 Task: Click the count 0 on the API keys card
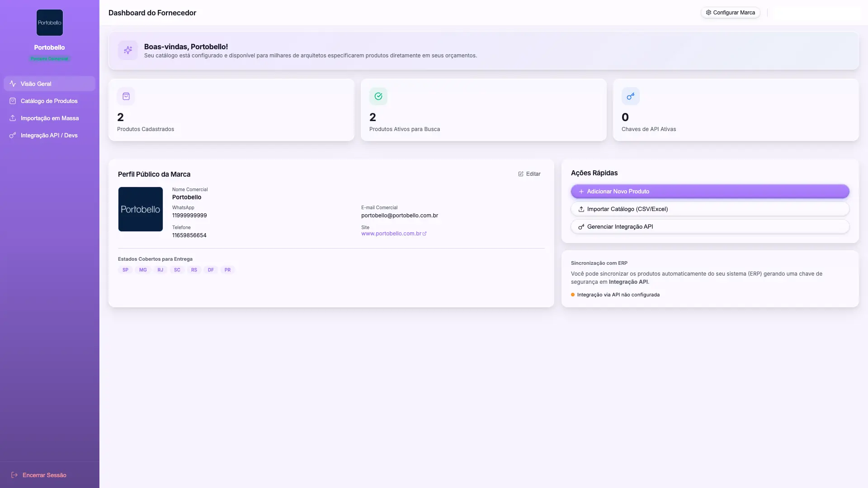(x=625, y=117)
